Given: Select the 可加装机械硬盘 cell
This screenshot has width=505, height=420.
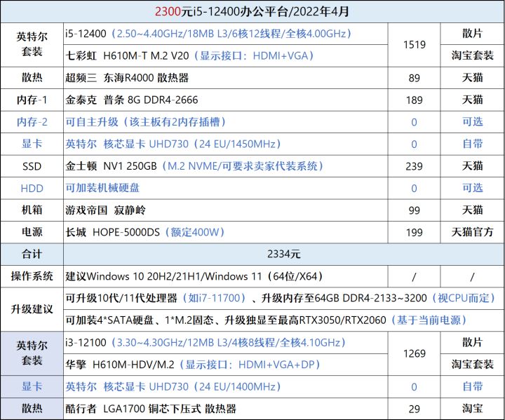Looking at the screenshot, I should pyautogui.click(x=225, y=188).
